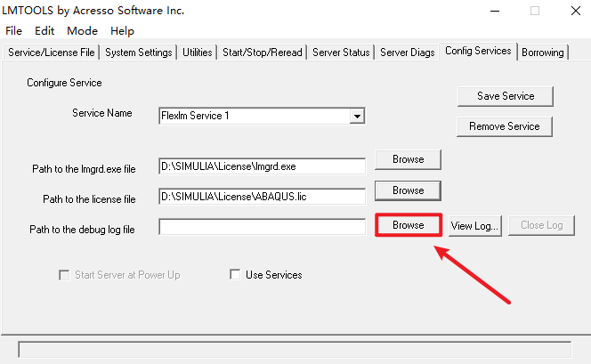The width and height of the screenshot is (591, 364).
Task: Expand the Service Name dropdown
Action: (357, 116)
